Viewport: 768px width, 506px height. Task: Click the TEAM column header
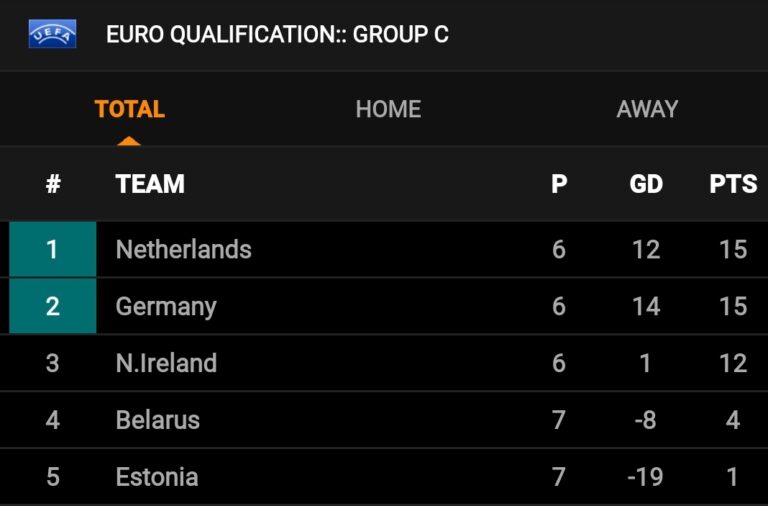click(x=150, y=184)
